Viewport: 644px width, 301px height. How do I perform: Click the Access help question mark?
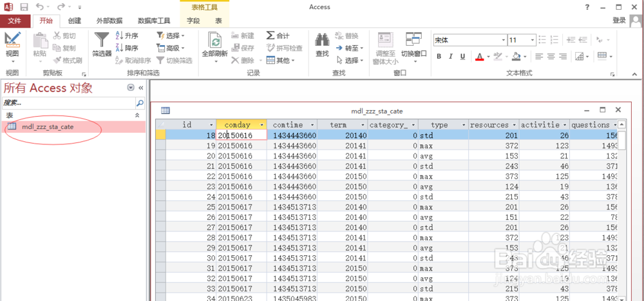click(587, 7)
